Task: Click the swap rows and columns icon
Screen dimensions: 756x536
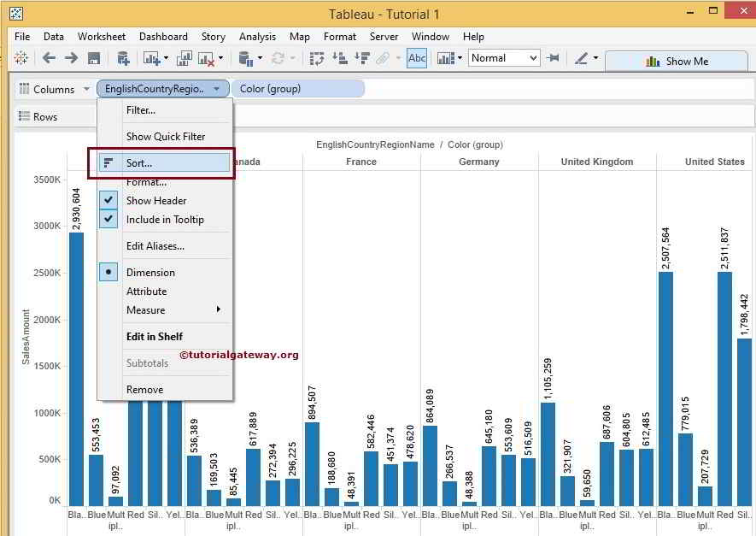Action: coord(317,58)
